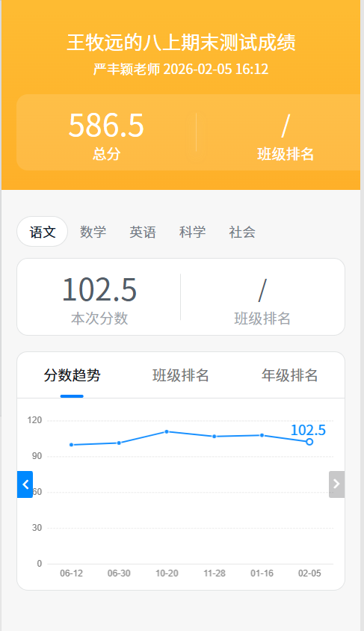The width and height of the screenshot is (364, 631).
Task: Click the 本次分数 label
Action: pos(99,318)
